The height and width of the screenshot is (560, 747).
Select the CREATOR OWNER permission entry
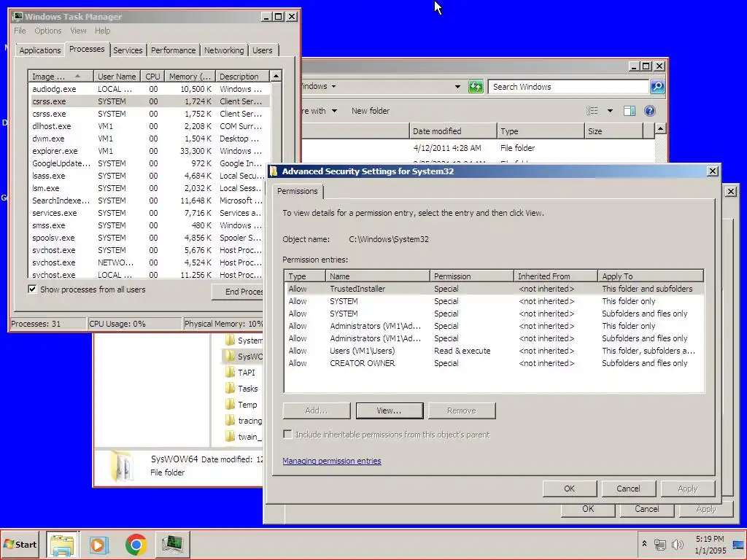tap(494, 363)
